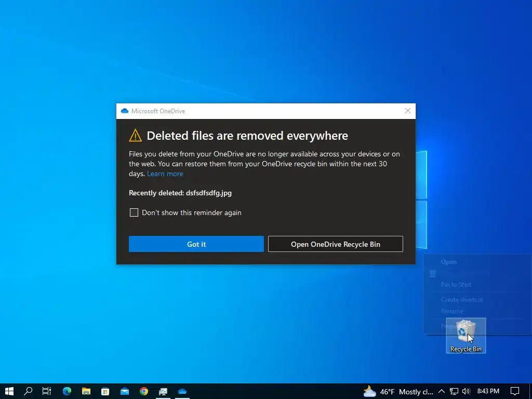Click the yellow warning triangle icon
The width and height of the screenshot is (532, 399).
[136, 136]
